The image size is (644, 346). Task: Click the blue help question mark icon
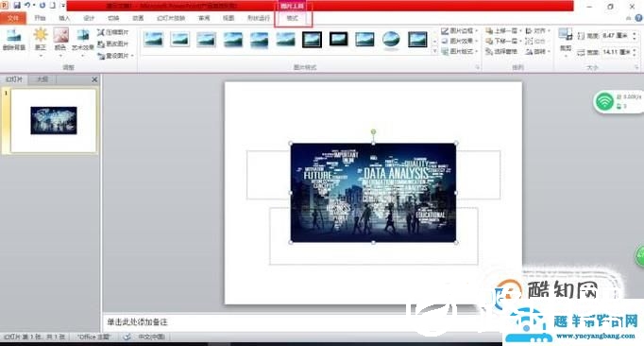pos(638,18)
